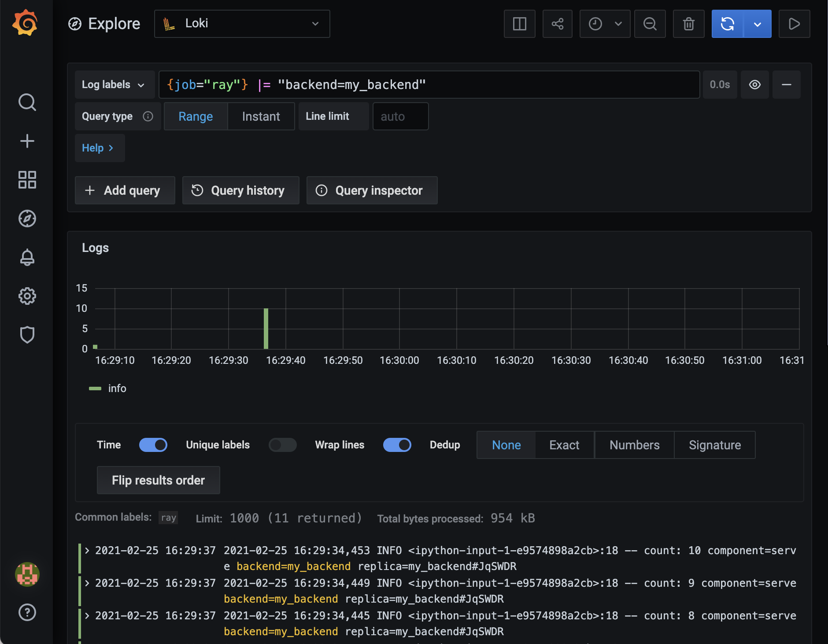The image size is (828, 644).
Task: Open the Dashboards grid icon
Action: [x=27, y=180]
